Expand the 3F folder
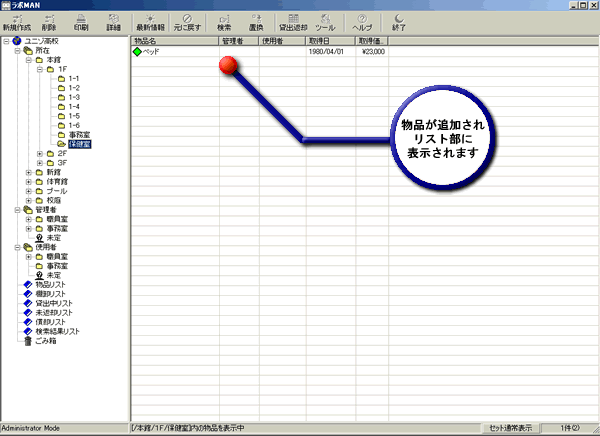The image size is (600, 436). click(x=40, y=163)
